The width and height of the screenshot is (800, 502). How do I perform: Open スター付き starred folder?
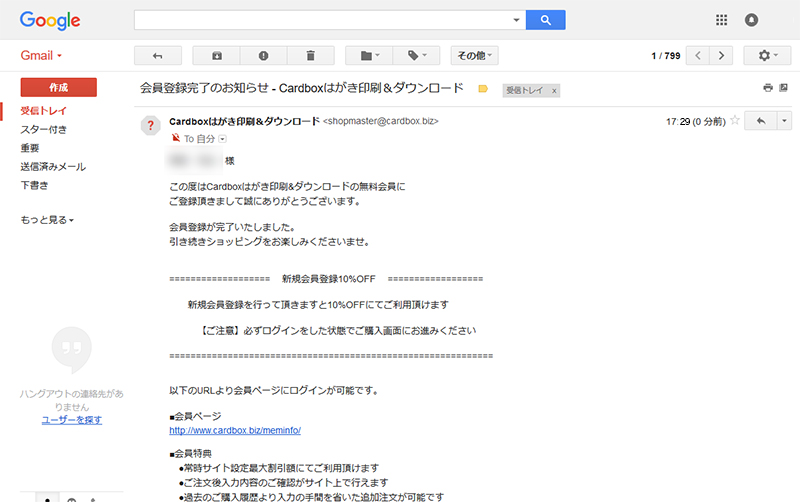click(x=43, y=130)
